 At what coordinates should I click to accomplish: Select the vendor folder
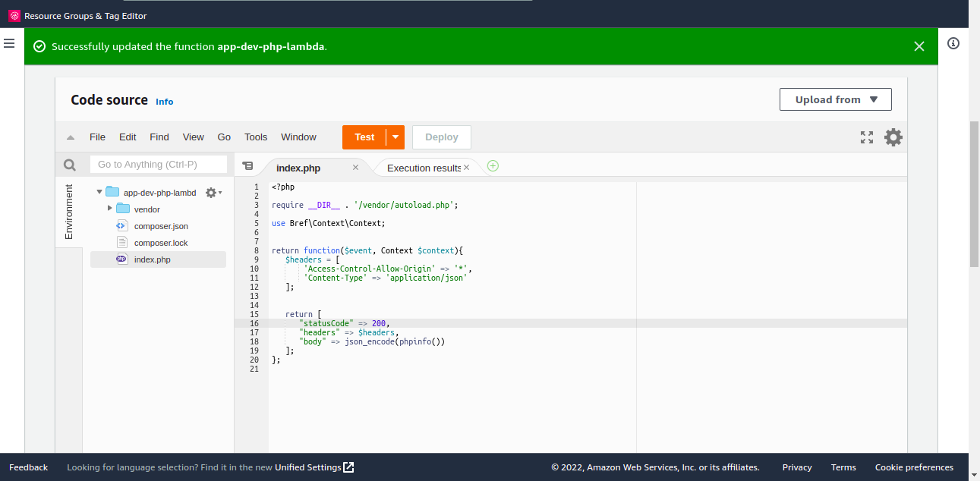coord(147,209)
